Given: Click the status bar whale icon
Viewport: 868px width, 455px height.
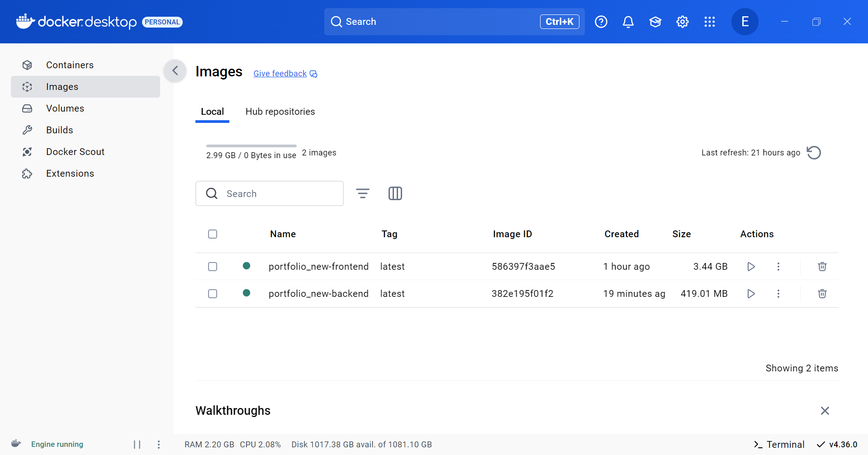Looking at the screenshot, I should 16,444.
